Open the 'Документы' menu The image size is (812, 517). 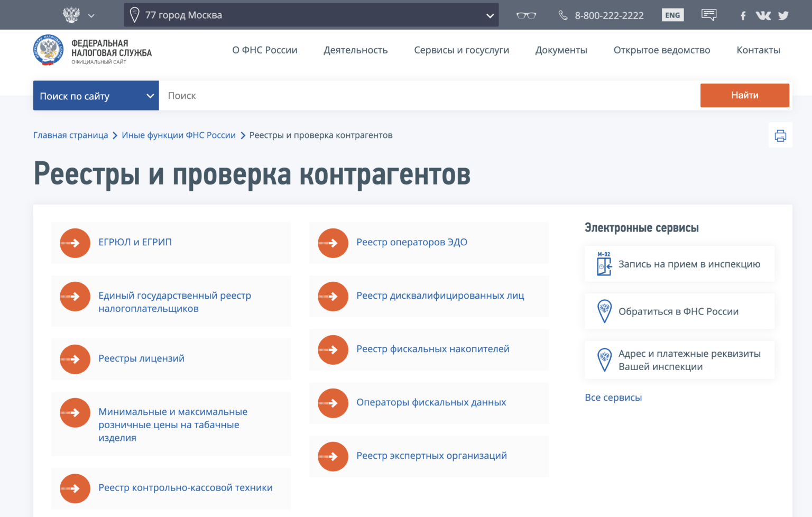[x=561, y=50]
